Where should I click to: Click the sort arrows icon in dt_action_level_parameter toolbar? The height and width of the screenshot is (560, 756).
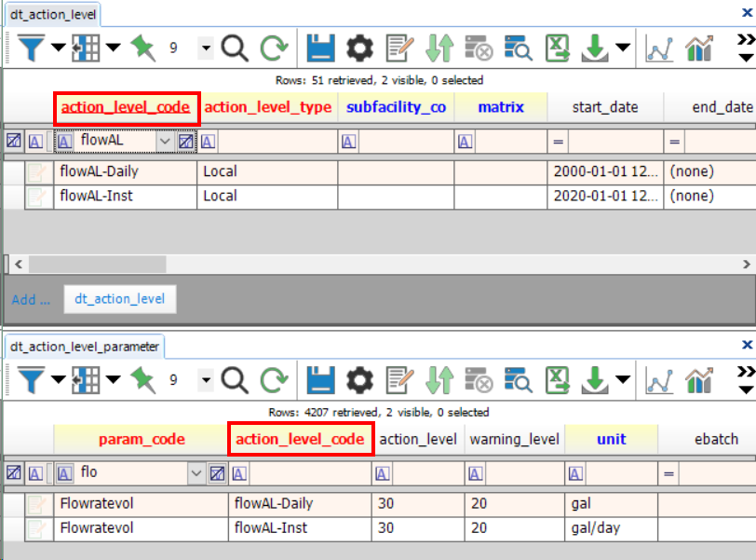(439, 379)
